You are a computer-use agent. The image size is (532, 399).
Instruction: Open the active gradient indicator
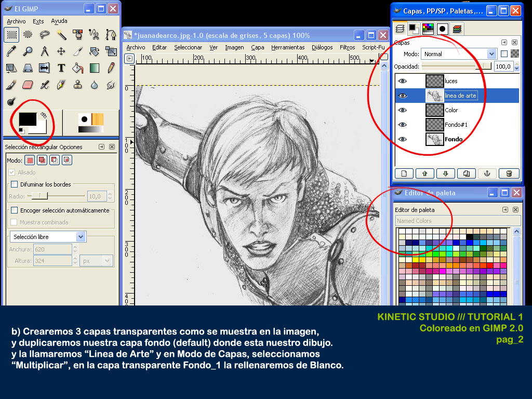90,129
